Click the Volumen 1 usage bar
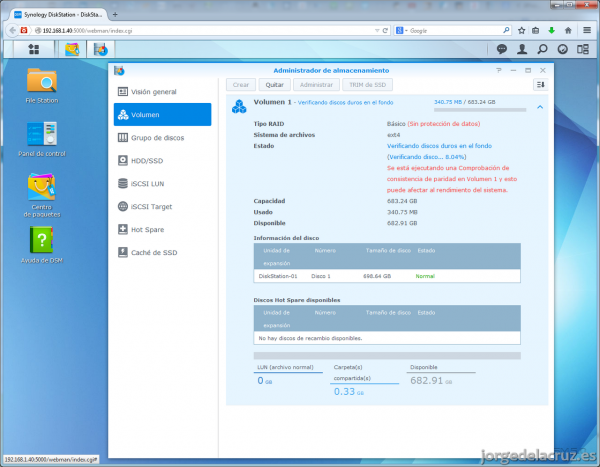600x467 pixels. click(480, 110)
